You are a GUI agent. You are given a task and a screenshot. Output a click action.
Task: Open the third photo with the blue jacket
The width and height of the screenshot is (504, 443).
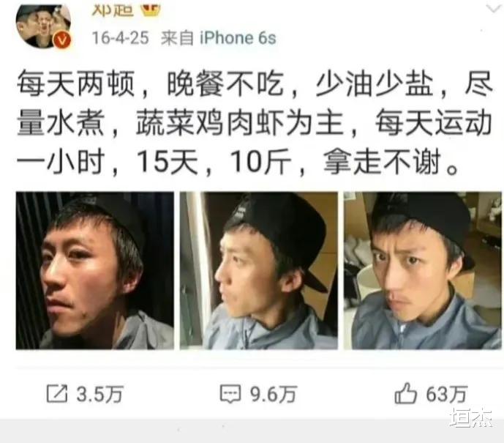(x=422, y=270)
